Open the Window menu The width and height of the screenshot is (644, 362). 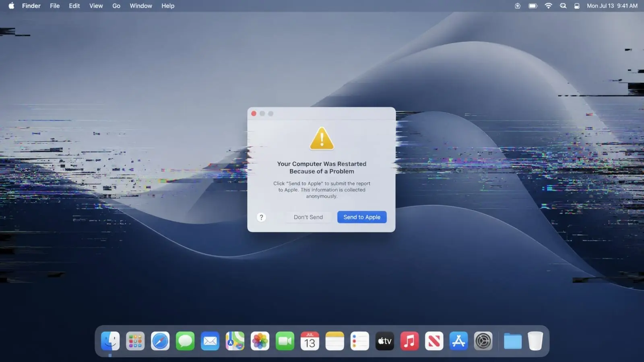pos(141,6)
